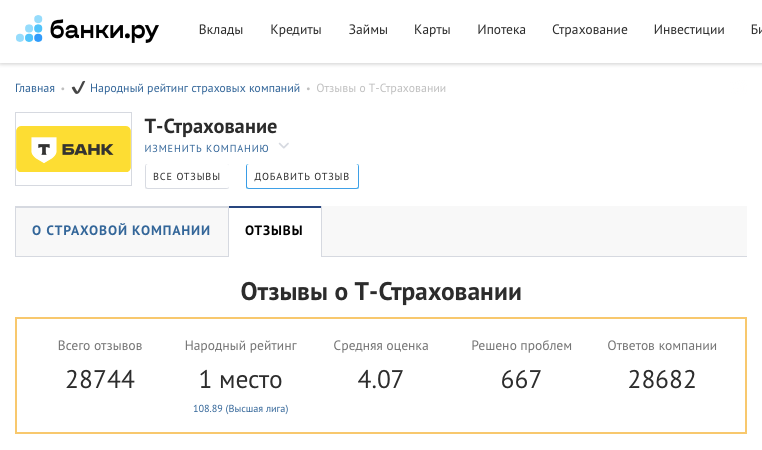Screen dimensions: 762x450
Task: Click the 28744 total reviews value
Action: click(100, 380)
